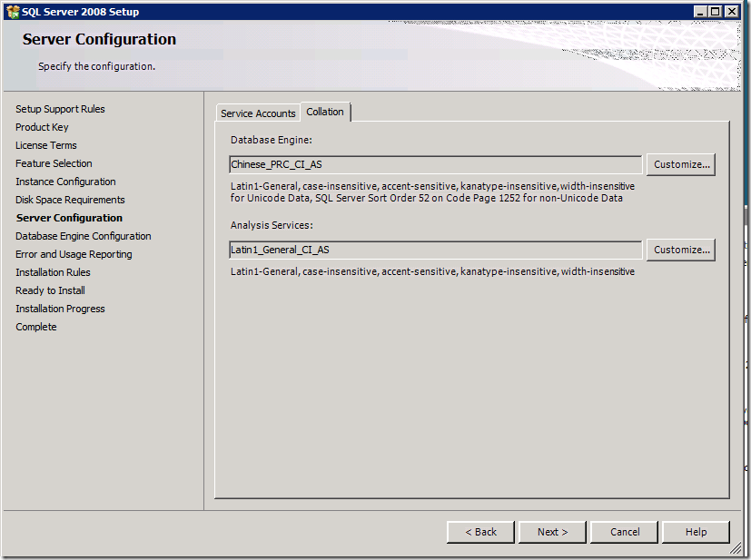Image resolution: width=751 pixels, height=560 pixels.
Task: Select the Installation Rules step
Action: (x=53, y=272)
